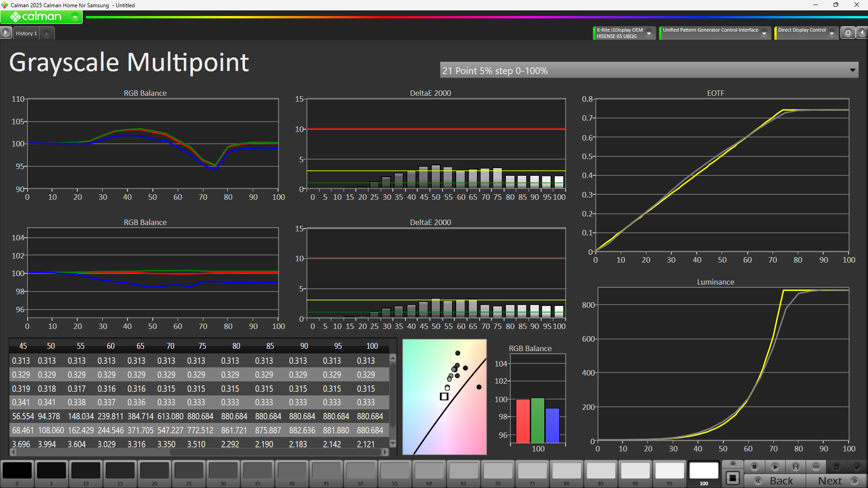Click the Back button
The width and height of the screenshot is (868, 488).
pyautogui.click(x=775, y=481)
